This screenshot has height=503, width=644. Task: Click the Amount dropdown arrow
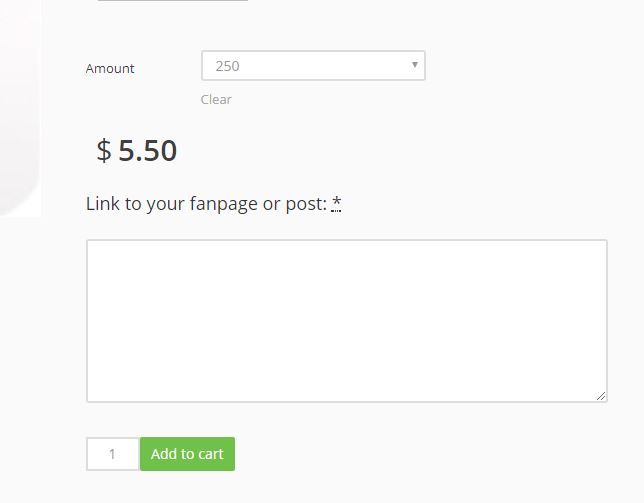pos(414,65)
